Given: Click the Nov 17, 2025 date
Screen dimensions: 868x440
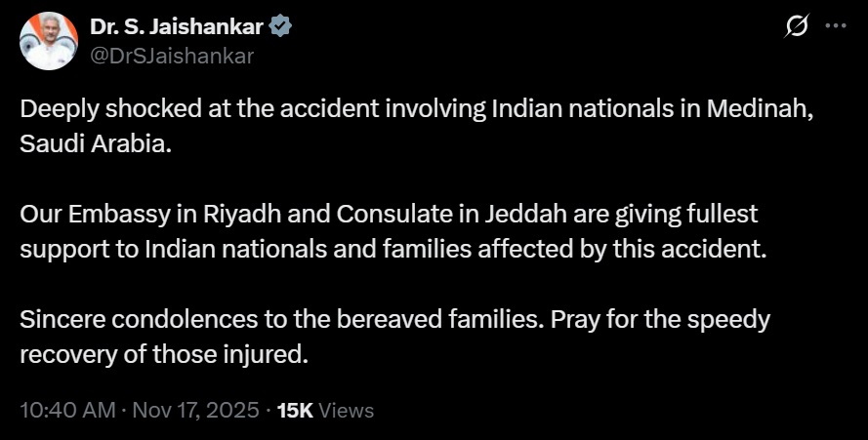Looking at the screenshot, I should 193,411.
